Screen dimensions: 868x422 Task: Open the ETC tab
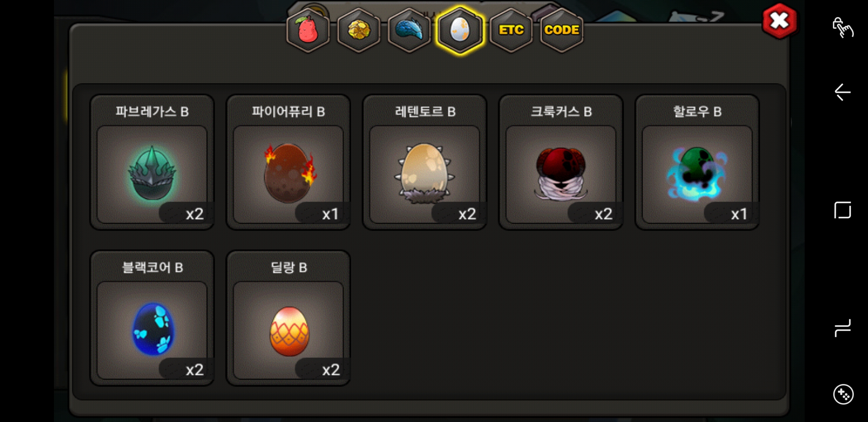[511, 30]
